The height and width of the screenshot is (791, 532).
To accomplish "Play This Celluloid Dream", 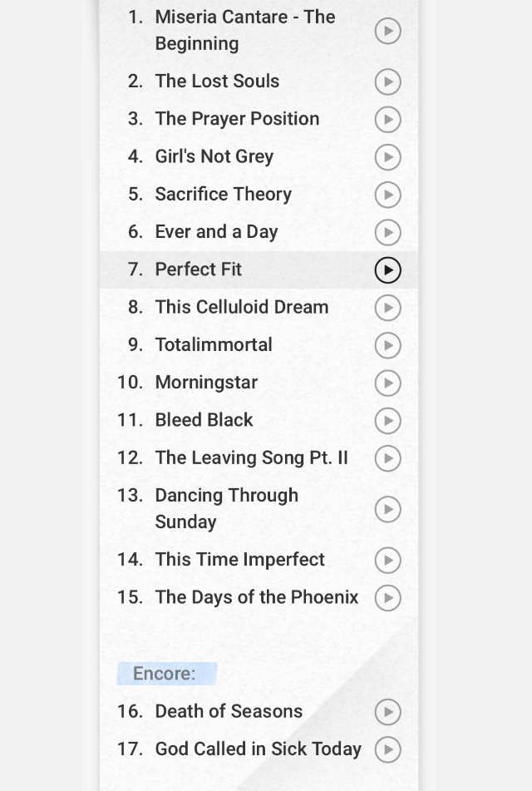I will [x=388, y=308].
